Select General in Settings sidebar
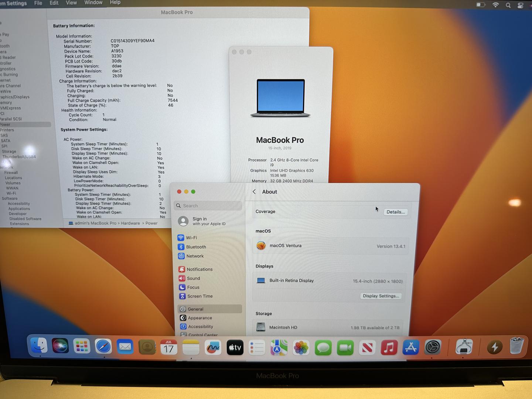Viewport: 532px width, 399px height. (x=210, y=309)
